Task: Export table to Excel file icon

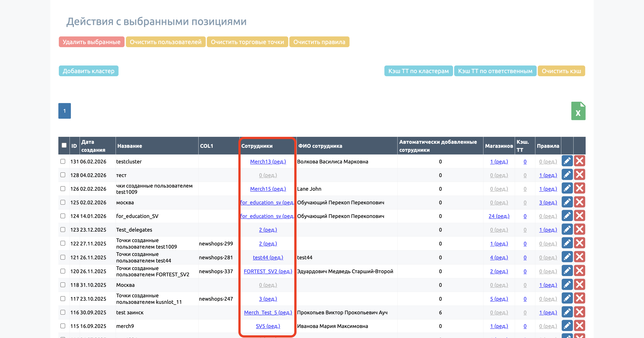Action: click(x=578, y=111)
